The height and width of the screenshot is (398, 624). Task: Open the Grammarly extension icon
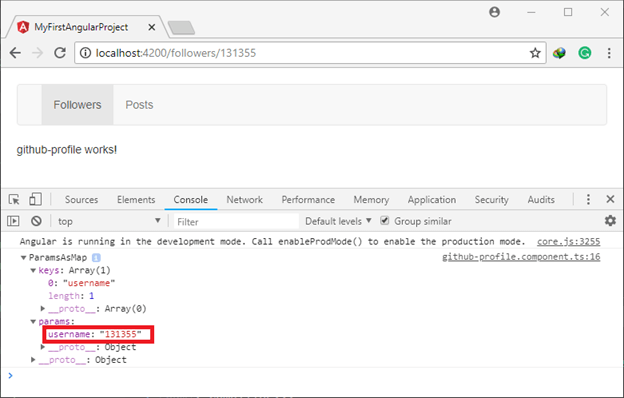tap(585, 53)
